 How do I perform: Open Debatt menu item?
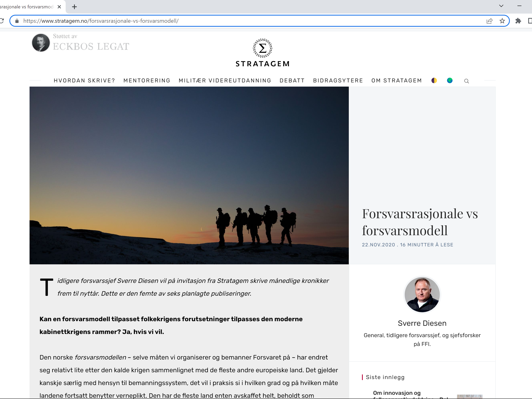coord(292,81)
